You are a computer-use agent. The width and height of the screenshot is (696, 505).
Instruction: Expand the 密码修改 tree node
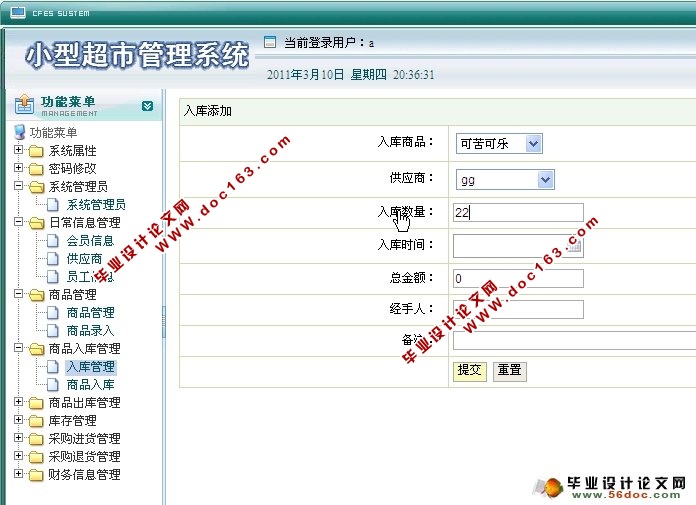pos(18,167)
